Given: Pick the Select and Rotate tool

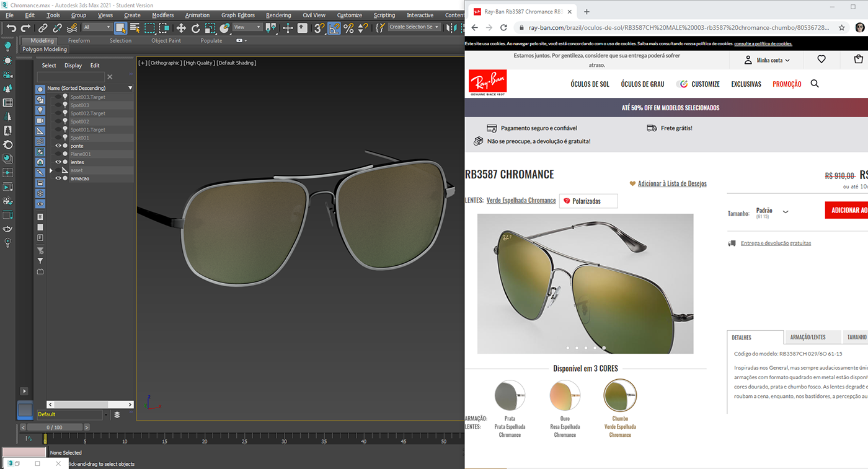Looking at the screenshot, I should pos(195,28).
